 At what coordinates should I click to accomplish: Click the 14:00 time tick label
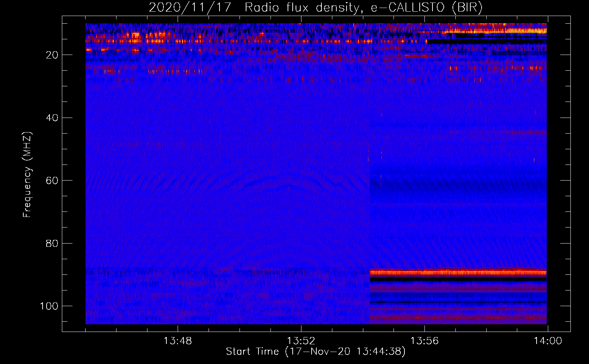548,341
